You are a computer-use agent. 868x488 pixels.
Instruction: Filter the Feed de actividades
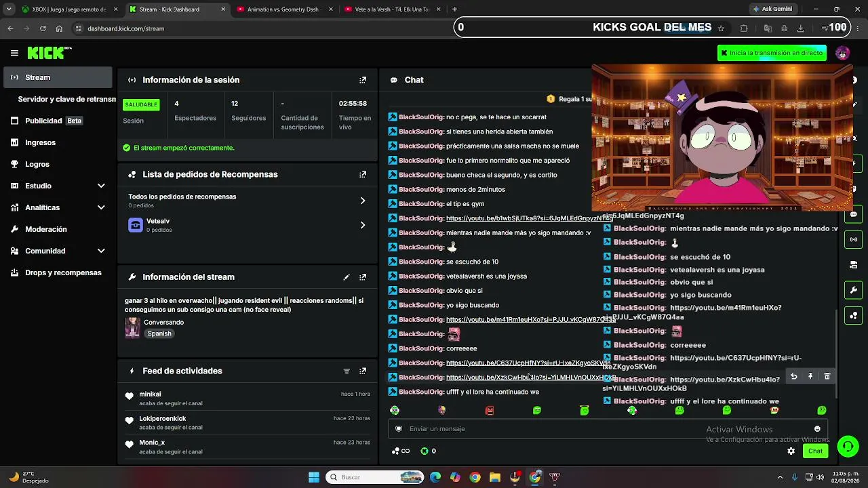[x=347, y=371]
